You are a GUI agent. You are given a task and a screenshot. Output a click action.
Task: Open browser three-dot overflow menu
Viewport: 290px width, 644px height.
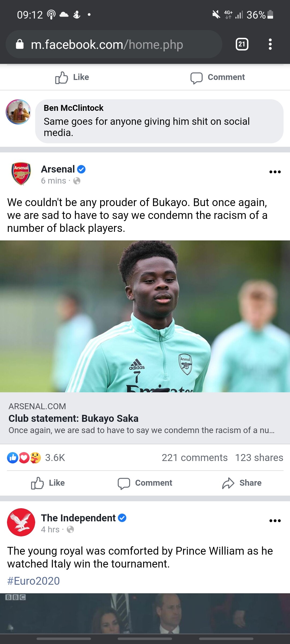pyautogui.click(x=270, y=44)
